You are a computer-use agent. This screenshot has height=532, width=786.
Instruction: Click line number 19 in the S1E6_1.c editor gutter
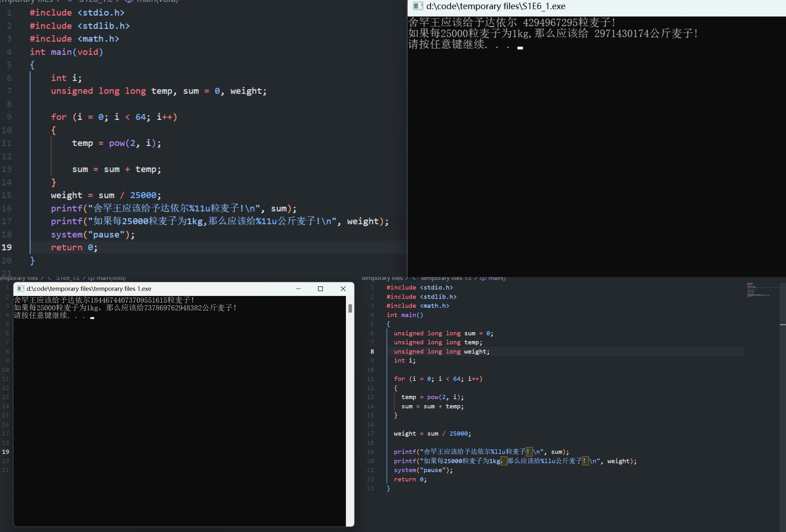pos(6,247)
